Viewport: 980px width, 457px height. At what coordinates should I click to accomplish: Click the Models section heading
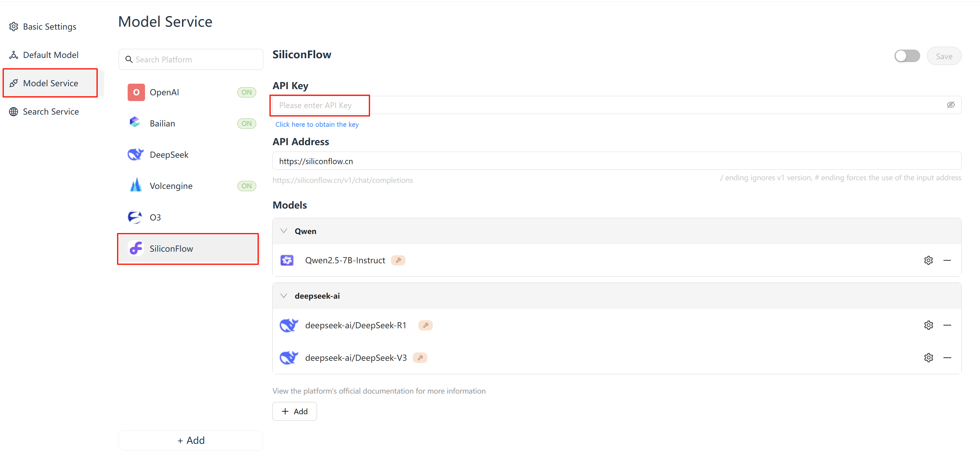coord(289,205)
